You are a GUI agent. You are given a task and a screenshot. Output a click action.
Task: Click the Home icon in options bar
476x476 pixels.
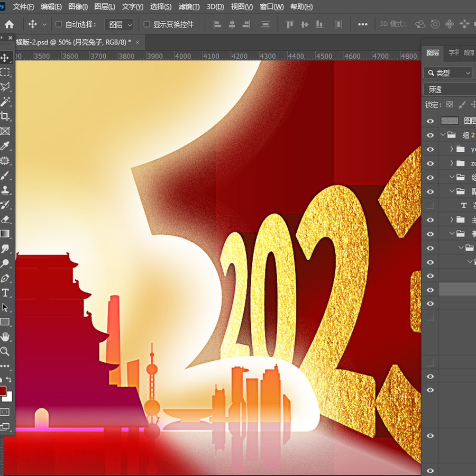click(9, 24)
